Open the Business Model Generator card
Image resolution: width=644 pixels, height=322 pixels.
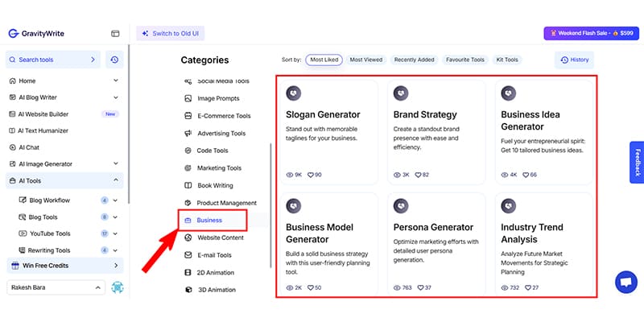click(x=328, y=245)
